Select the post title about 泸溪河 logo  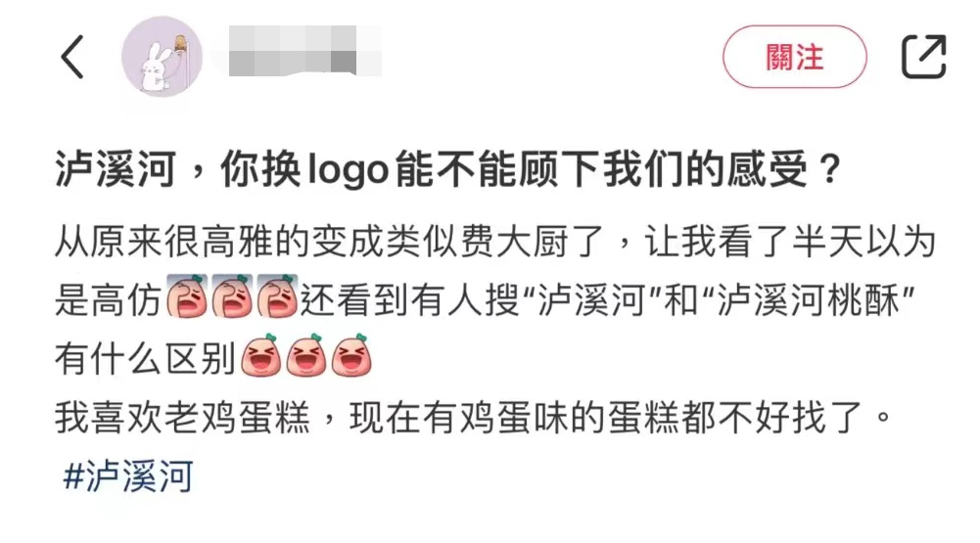(x=448, y=169)
